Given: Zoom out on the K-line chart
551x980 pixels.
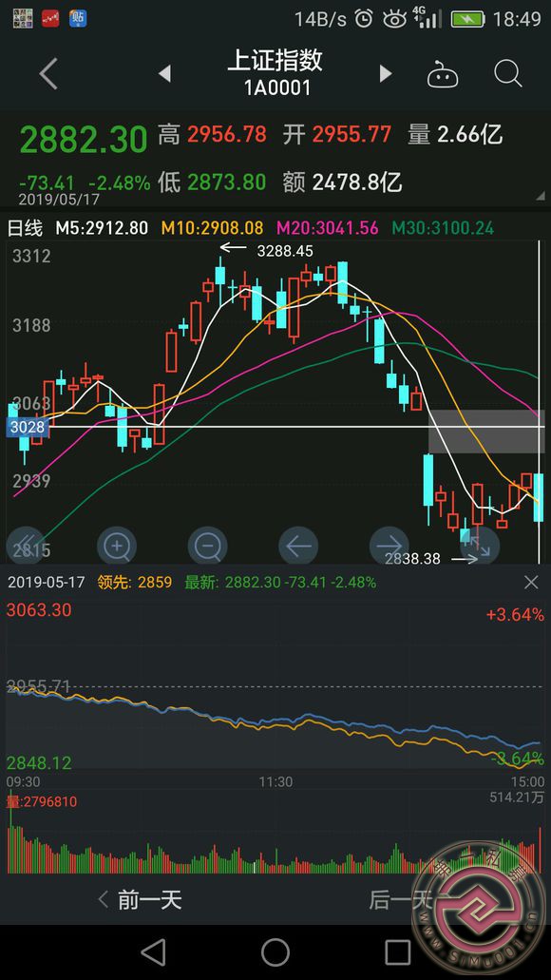Looking at the screenshot, I should click(207, 547).
